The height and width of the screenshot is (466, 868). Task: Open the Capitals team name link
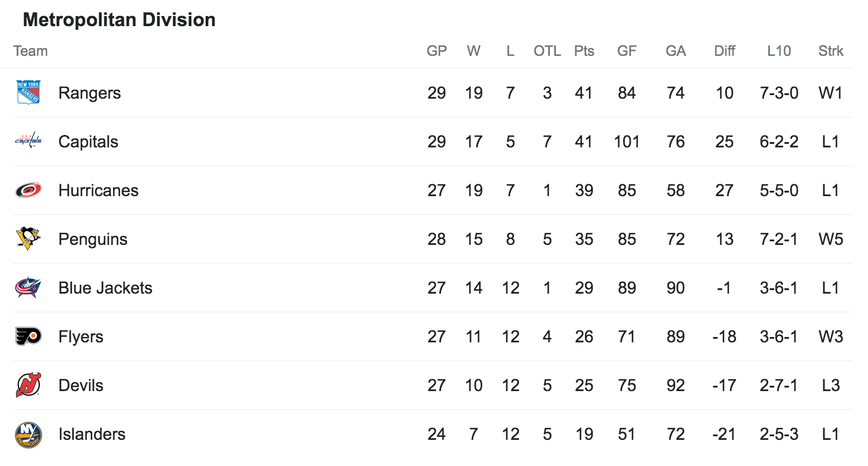tap(88, 142)
